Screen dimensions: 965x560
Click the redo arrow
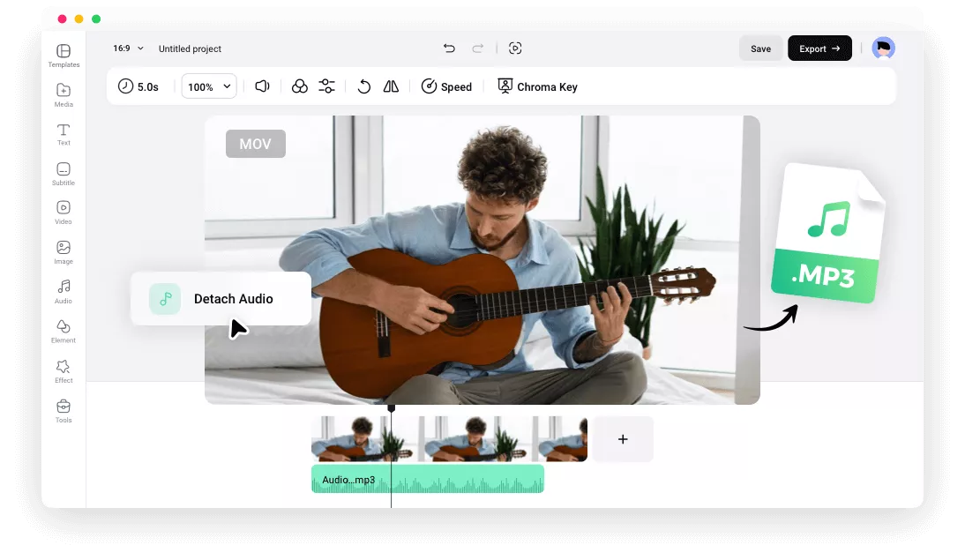(477, 48)
